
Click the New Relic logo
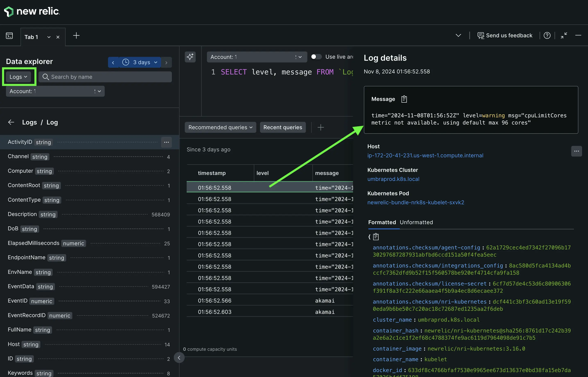tap(32, 11)
